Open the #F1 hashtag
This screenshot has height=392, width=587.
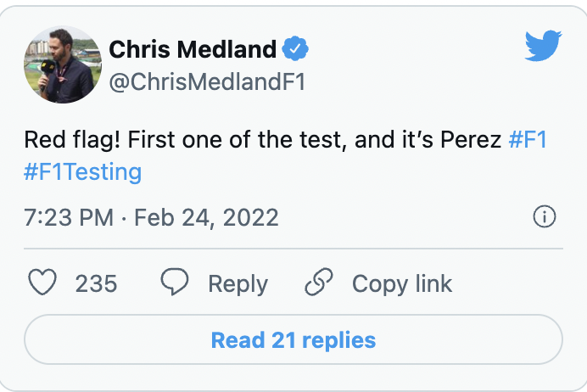pos(527,139)
